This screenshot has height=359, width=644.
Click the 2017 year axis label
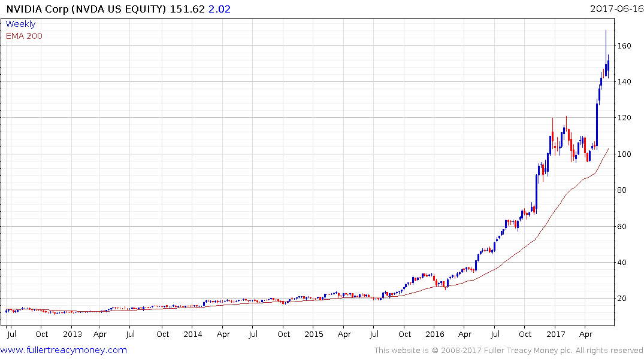556,334
